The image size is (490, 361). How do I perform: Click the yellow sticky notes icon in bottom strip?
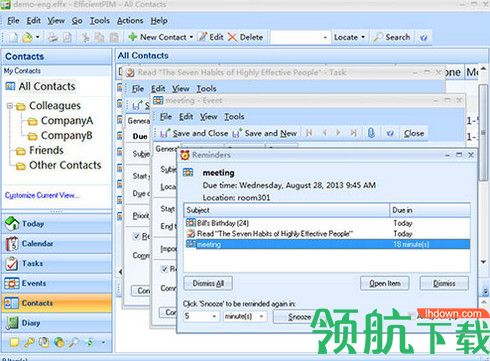(x=14, y=342)
